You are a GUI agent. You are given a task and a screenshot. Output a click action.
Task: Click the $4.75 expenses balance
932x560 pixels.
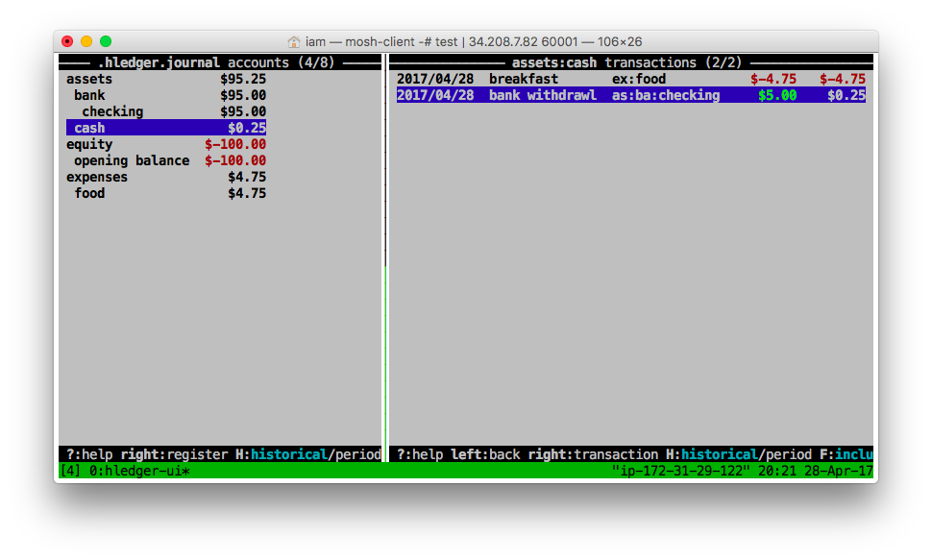coord(247,177)
